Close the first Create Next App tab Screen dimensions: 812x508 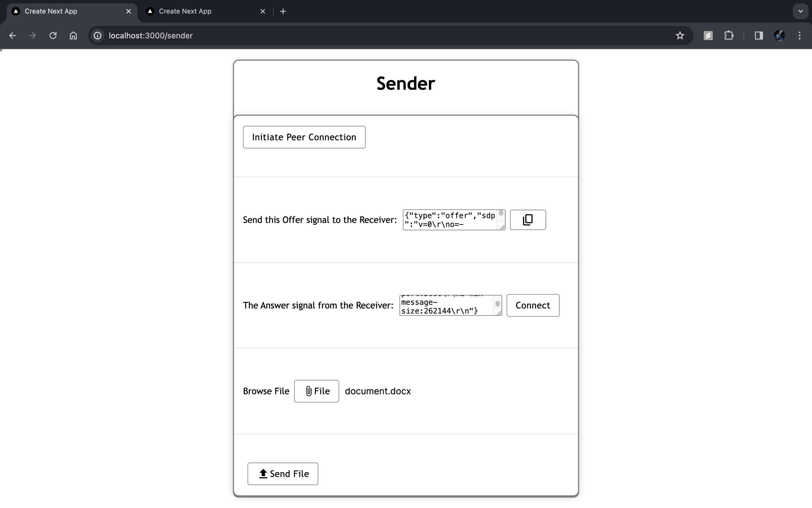(x=129, y=11)
